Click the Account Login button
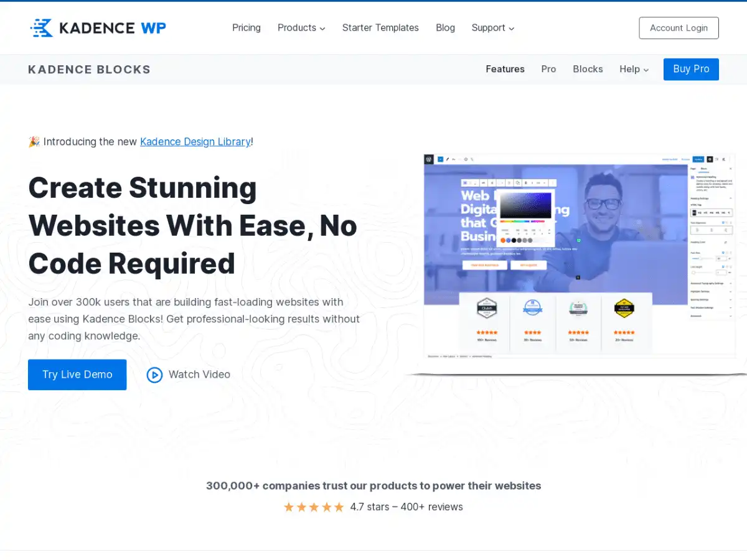 679,28
